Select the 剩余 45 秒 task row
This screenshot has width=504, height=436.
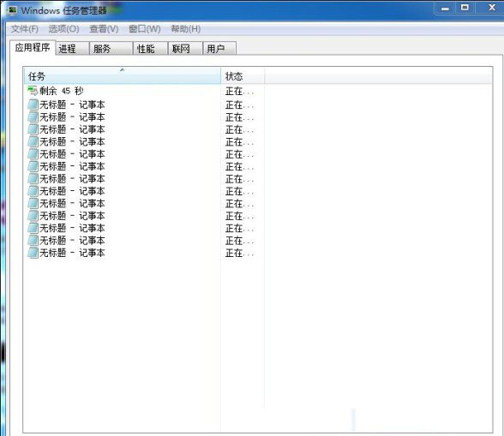[144, 92]
